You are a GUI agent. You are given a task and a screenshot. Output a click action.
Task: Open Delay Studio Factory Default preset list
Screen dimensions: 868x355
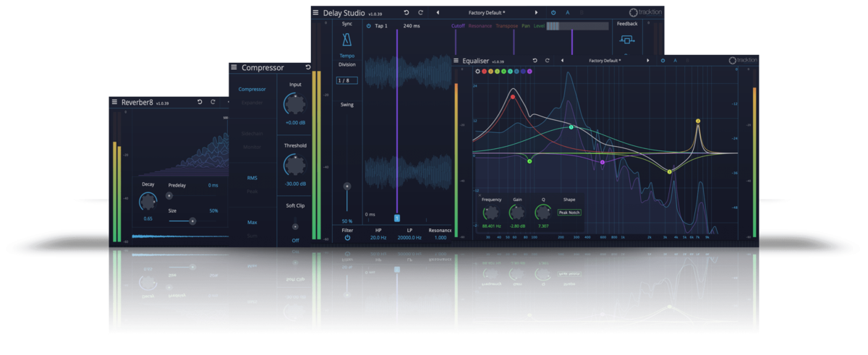coord(487,12)
